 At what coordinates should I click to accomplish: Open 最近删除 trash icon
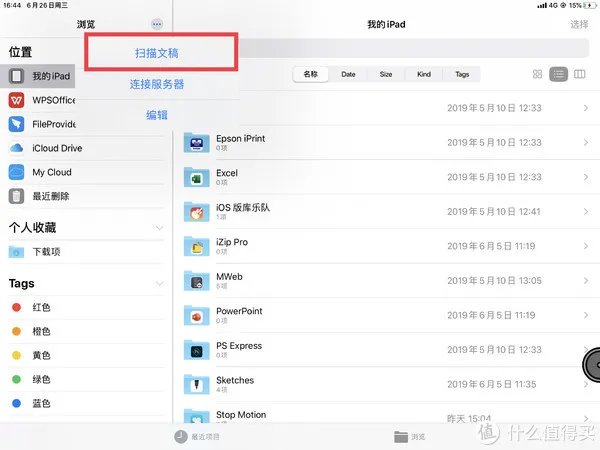(16, 196)
